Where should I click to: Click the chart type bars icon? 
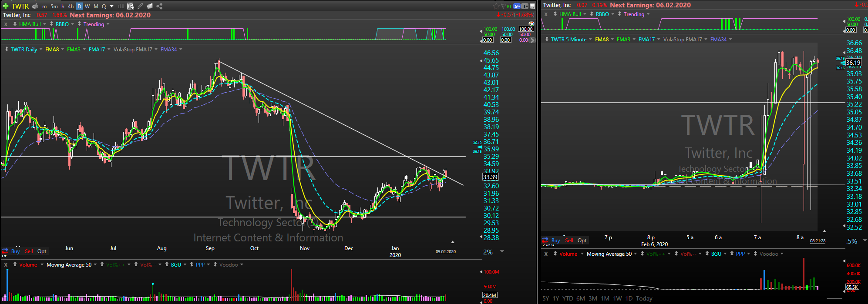click(121, 6)
